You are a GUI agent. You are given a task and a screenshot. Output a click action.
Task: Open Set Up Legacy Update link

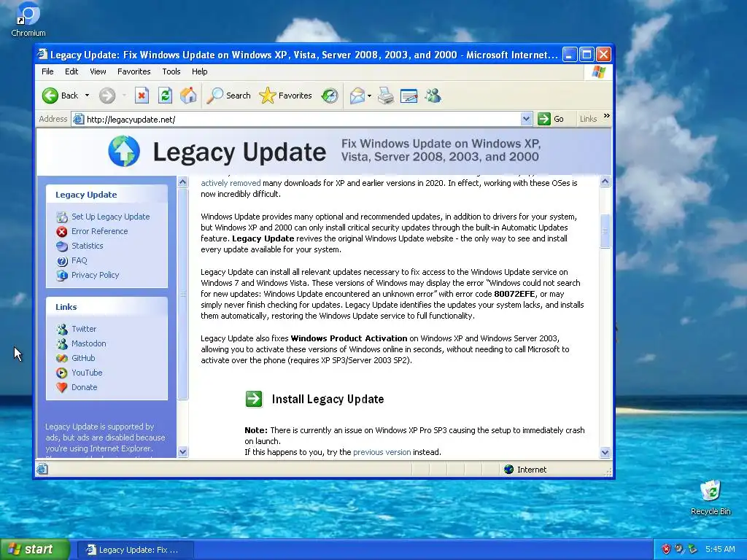tap(111, 217)
